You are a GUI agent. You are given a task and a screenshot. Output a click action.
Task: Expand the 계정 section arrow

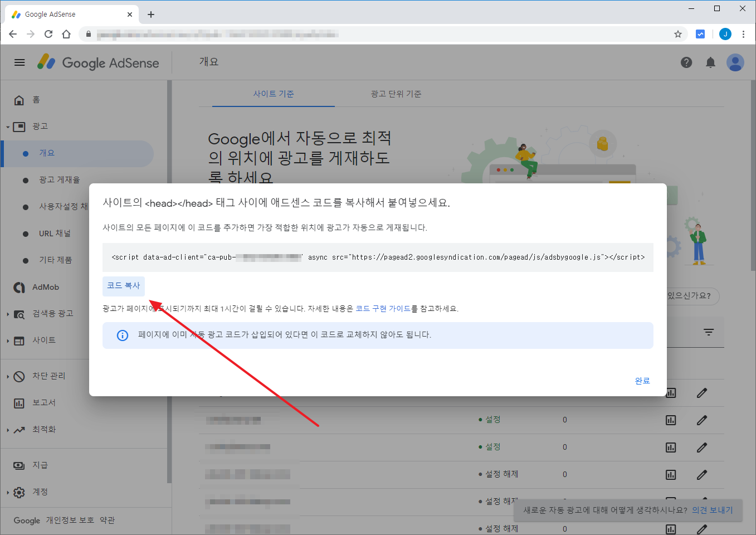pos(8,493)
